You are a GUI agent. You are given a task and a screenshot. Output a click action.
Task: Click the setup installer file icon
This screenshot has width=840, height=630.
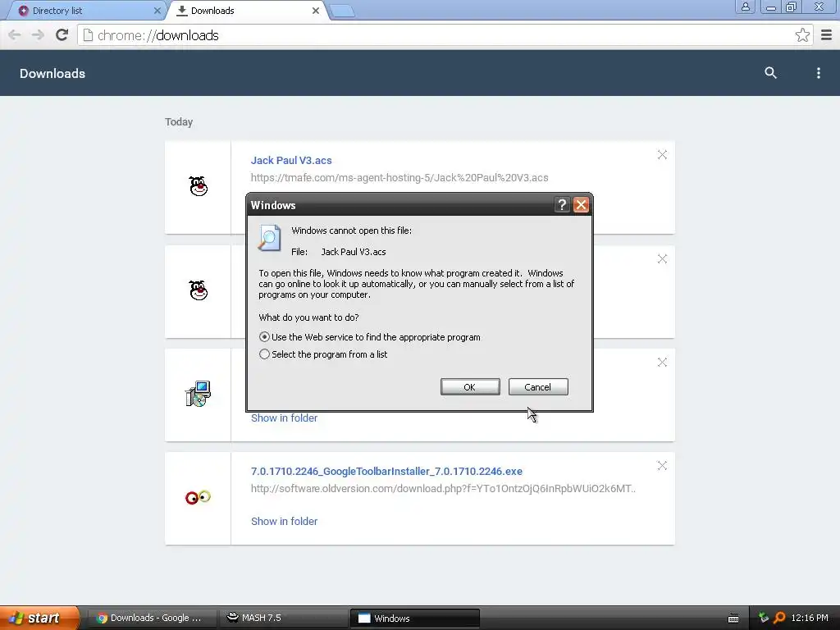[x=199, y=394]
